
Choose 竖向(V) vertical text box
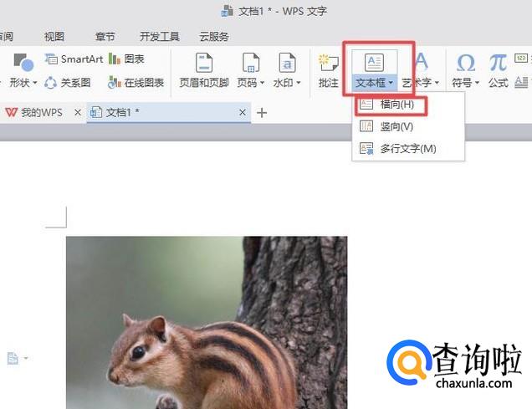[408, 126]
